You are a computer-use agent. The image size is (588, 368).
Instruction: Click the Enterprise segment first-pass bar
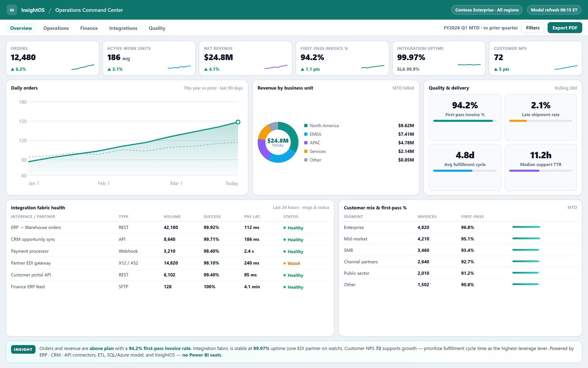coord(527,227)
